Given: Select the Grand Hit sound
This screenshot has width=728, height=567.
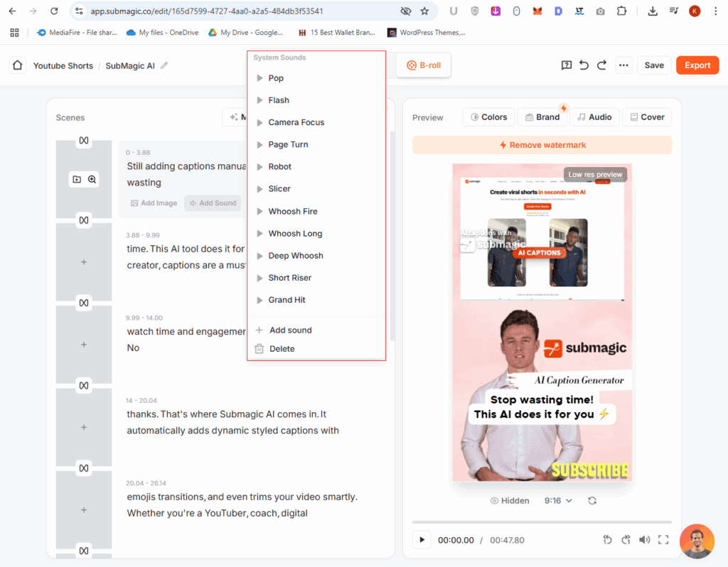Looking at the screenshot, I should tap(287, 301).
